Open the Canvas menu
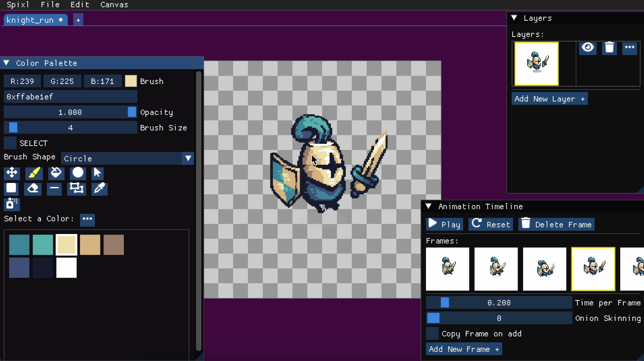The height and width of the screenshot is (361, 644). 114,5
